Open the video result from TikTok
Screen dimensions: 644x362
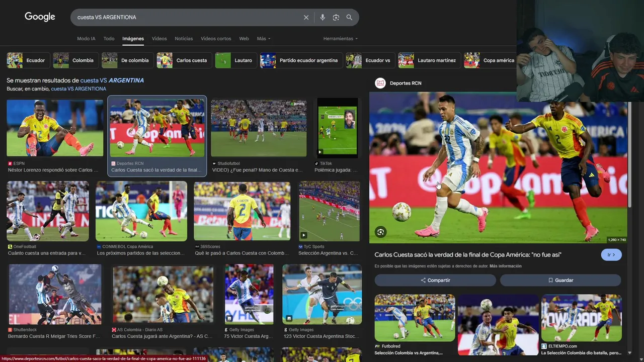point(337,127)
